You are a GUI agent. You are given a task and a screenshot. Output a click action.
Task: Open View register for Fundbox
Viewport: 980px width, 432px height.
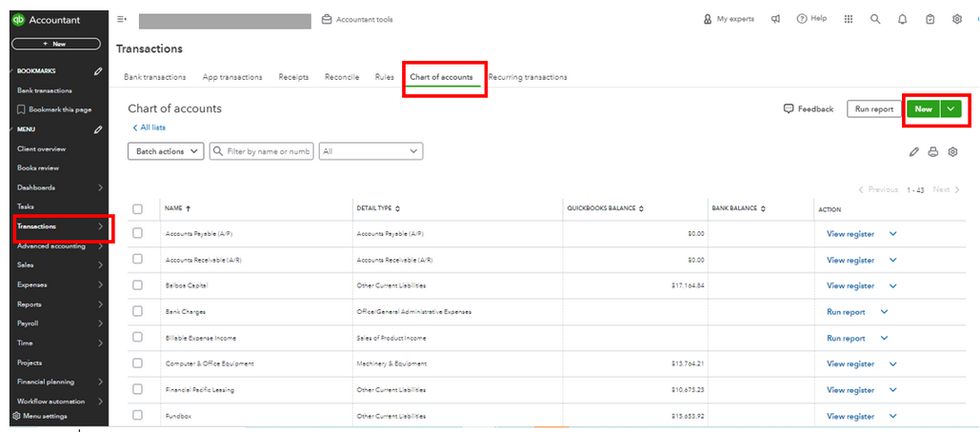850,416
